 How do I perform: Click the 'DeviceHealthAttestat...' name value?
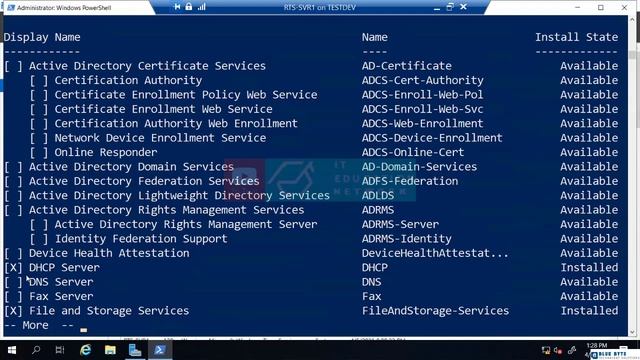pyautogui.click(x=435, y=253)
